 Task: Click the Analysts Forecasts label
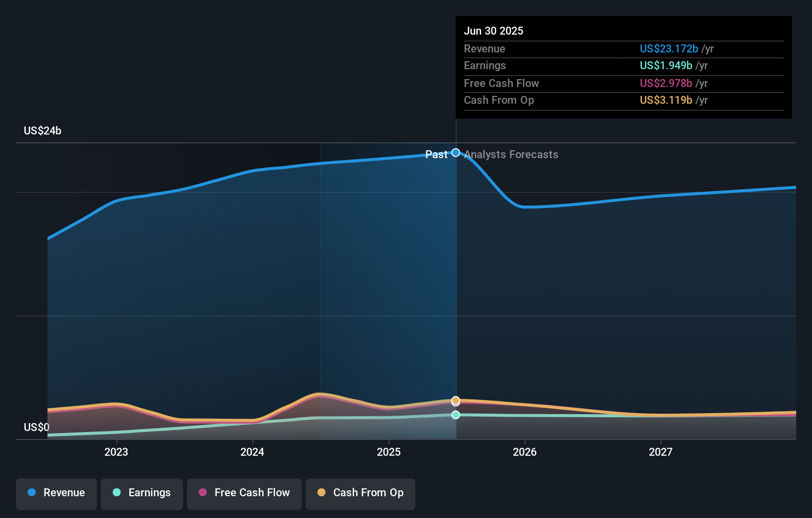pyautogui.click(x=511, y=155)
